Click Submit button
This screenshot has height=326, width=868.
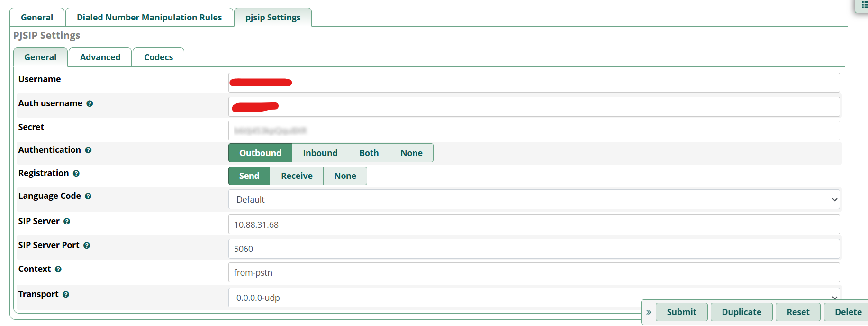pyautogui.click(x=681, y=312)
